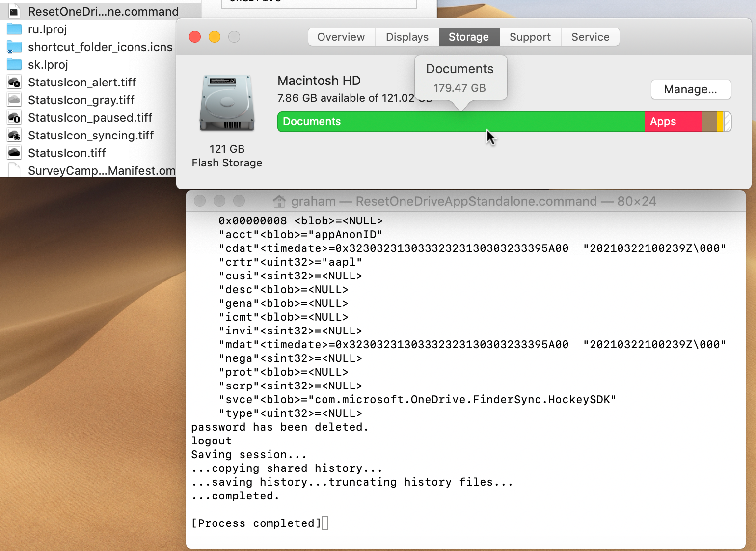This screenshot has height=551, width=756.
Task: Click the '121 GB Flash Storage' label
Action: pos(227,156)
